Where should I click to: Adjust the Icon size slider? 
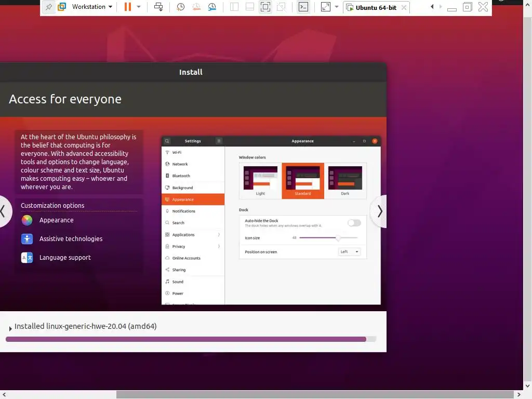click(x=328, y=238)
